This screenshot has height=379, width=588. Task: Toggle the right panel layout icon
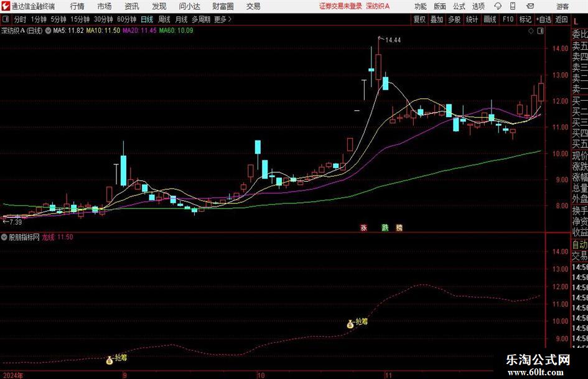pos(540,31)
